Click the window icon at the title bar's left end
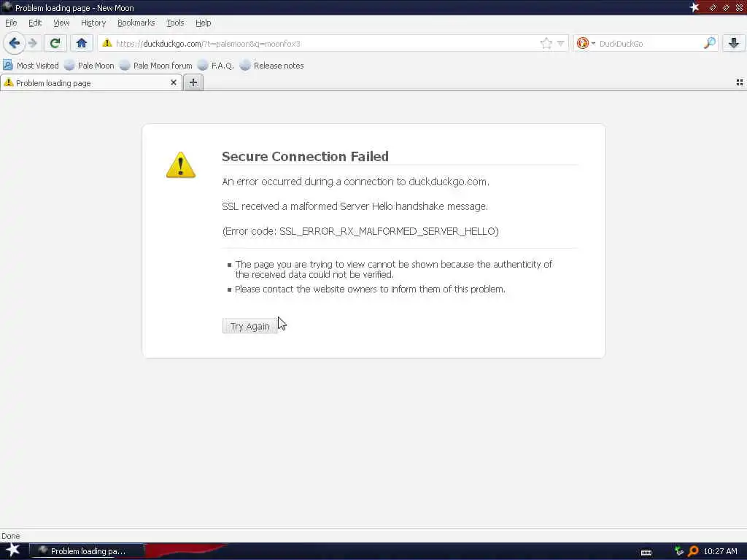Viewport: 747px width, 560px height. point(7,7)
